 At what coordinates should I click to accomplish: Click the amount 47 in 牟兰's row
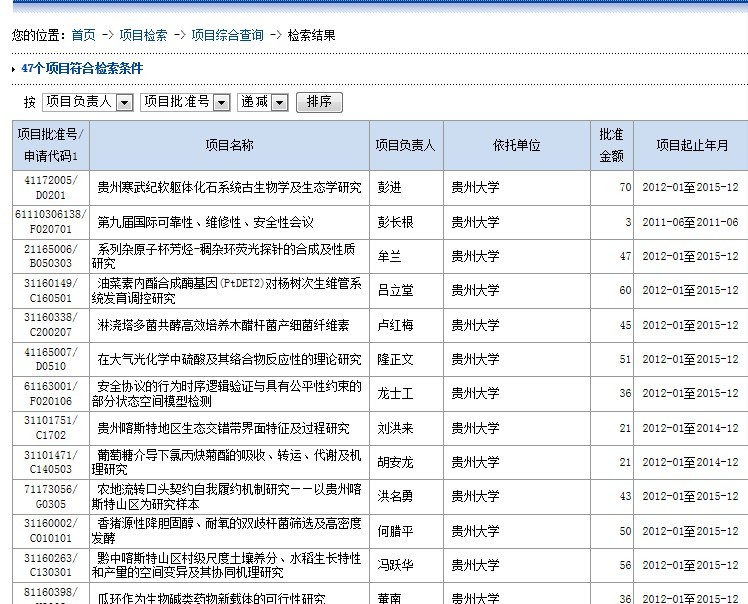coord(625,256)
